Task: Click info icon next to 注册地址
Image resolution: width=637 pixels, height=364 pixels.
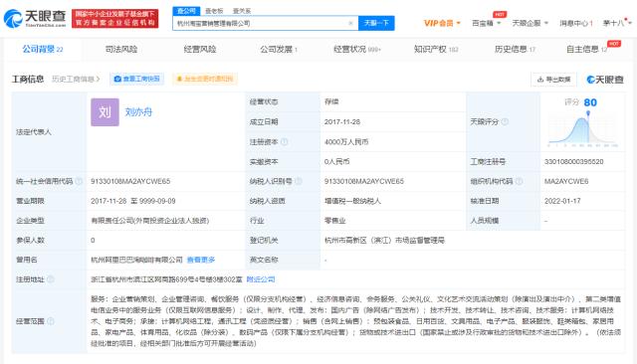Action: pyautogui.click(x=51, y=279)
